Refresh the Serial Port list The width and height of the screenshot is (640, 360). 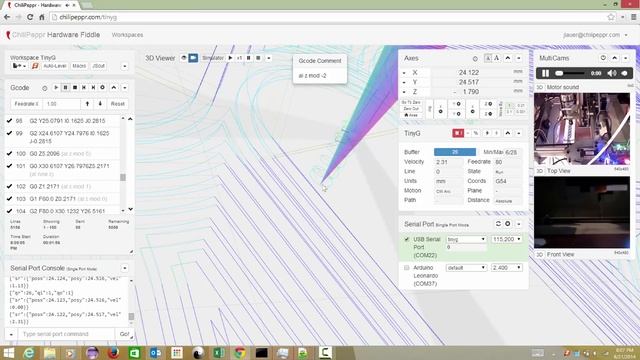tap(498, 224)
